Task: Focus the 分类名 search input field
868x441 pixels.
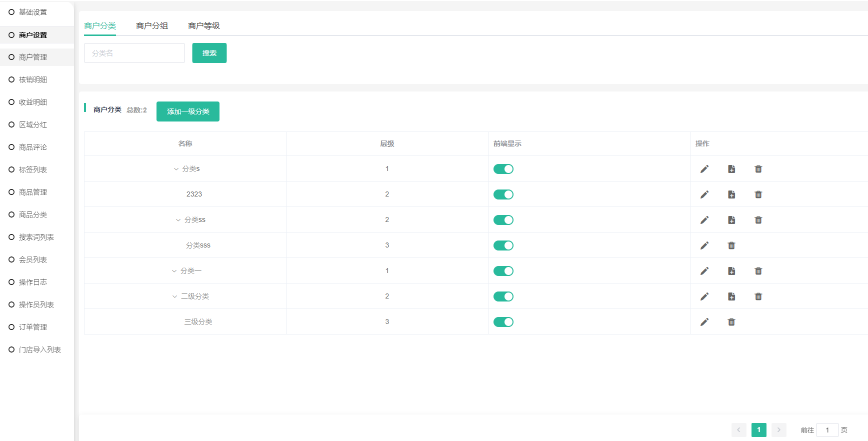Action: [134, 53]
